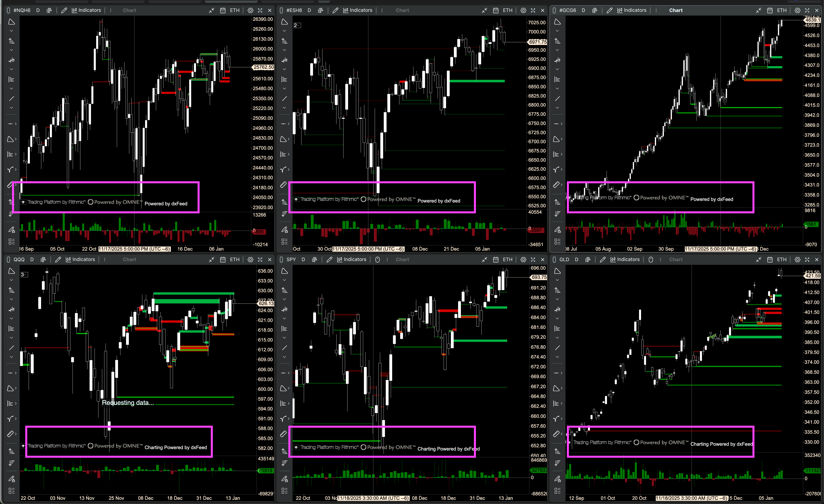This screenshot has height=504, width=824.
Task: Open Indicators in the GCG6 chart
Action: (x=632, y=10)
